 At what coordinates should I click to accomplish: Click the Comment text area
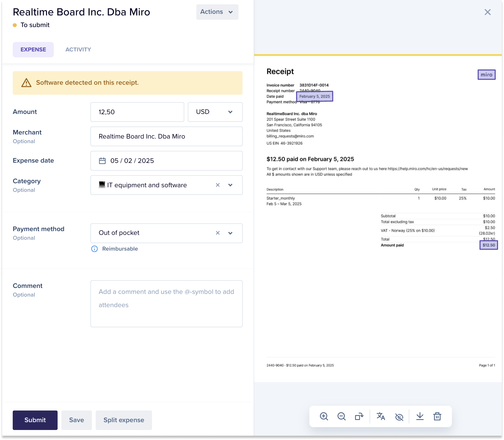pos(167,304)
